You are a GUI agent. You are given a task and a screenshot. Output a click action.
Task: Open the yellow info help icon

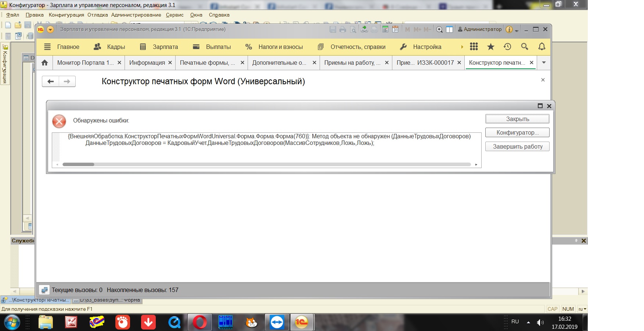coord(509,29)
